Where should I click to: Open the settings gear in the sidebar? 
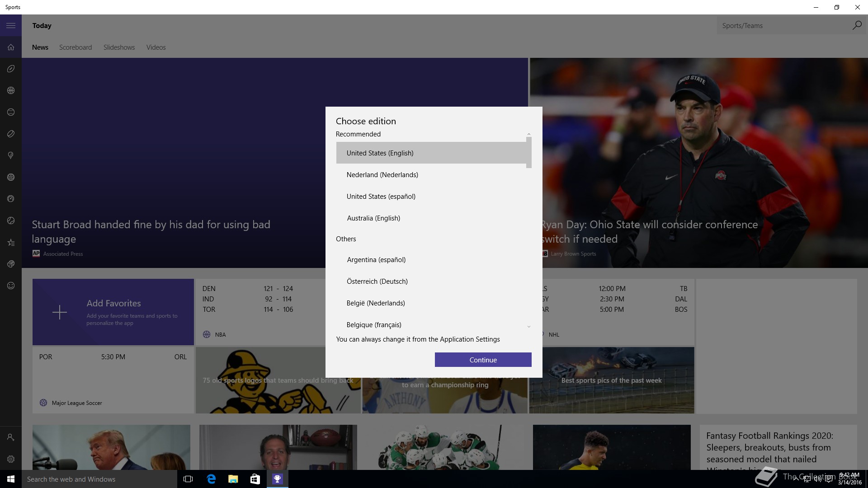pyautogui.click(x=11, y=459)
